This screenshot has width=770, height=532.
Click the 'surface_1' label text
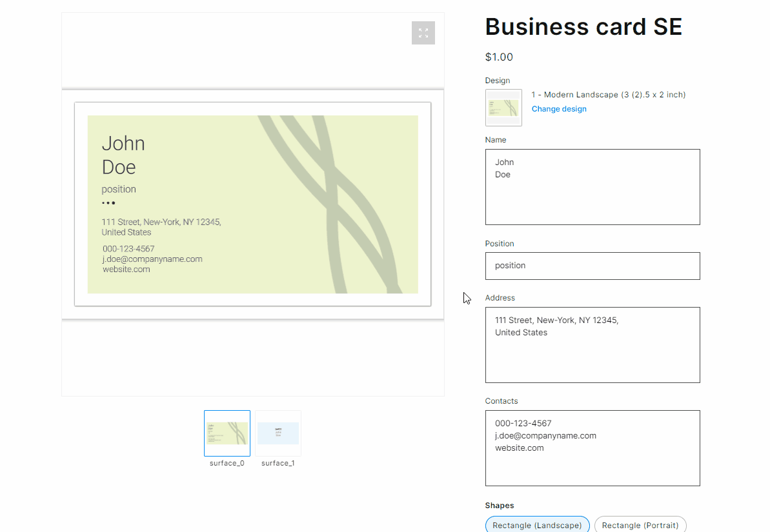point(278,463)
